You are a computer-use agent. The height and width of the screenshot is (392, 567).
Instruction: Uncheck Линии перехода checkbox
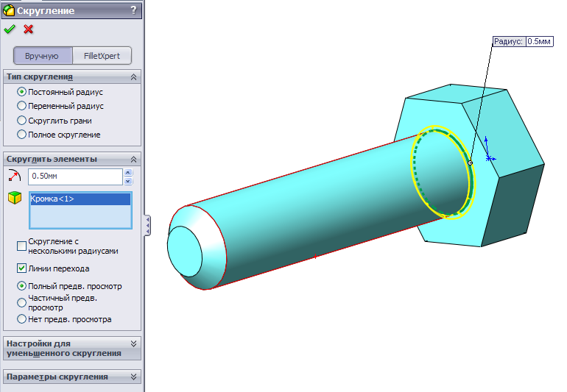(x=21, y=268)
